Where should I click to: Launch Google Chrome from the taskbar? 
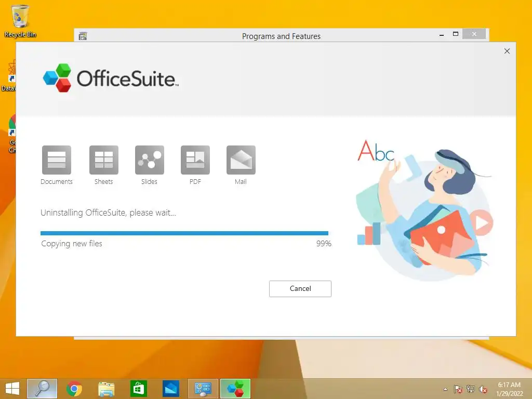point(74,389)
